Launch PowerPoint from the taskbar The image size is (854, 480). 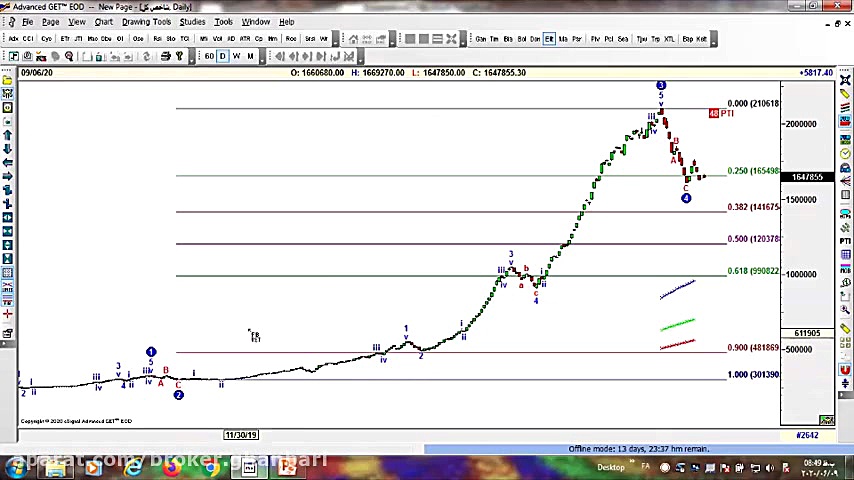286,467
